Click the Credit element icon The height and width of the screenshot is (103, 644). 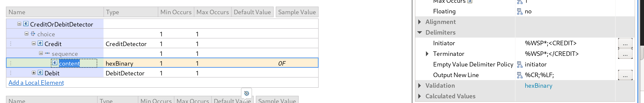point(40,43)
